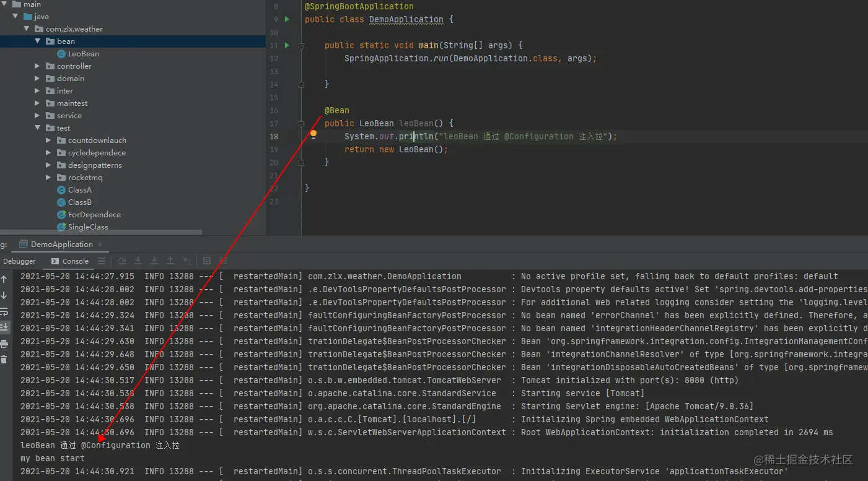Select ClassB in the project tree
The width and height of the screenshot is (868, 481).
80,202
